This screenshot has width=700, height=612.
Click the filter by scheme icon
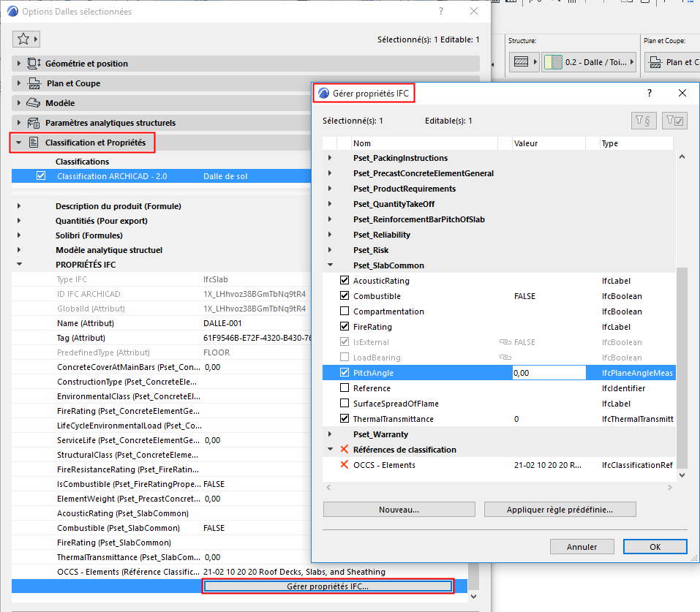pyautogui.click(x=644, y=121)
